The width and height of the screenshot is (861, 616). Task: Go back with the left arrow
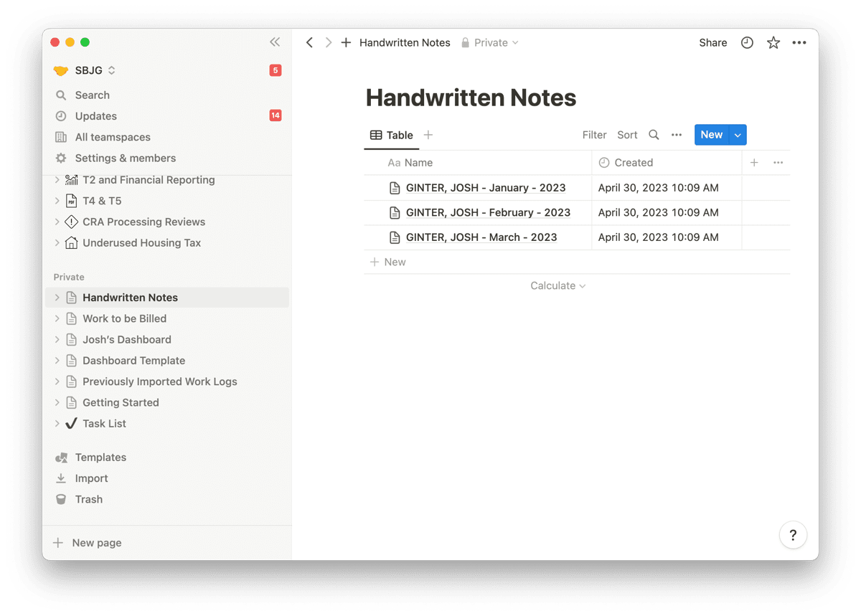(x=309, y=43)
